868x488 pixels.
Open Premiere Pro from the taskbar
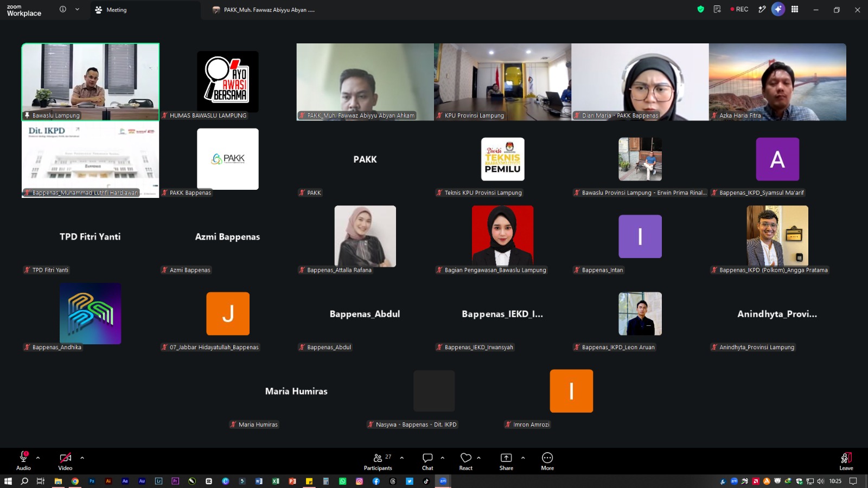[175, 481]
